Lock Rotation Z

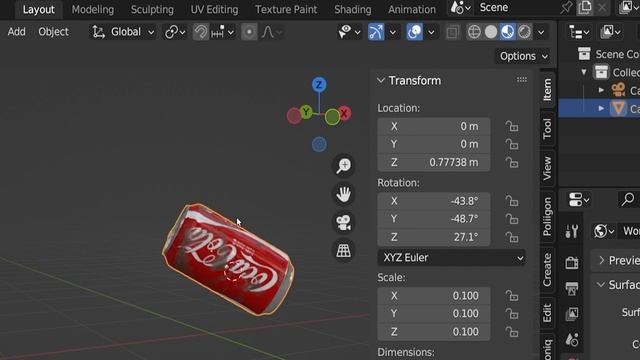(512, 237)
